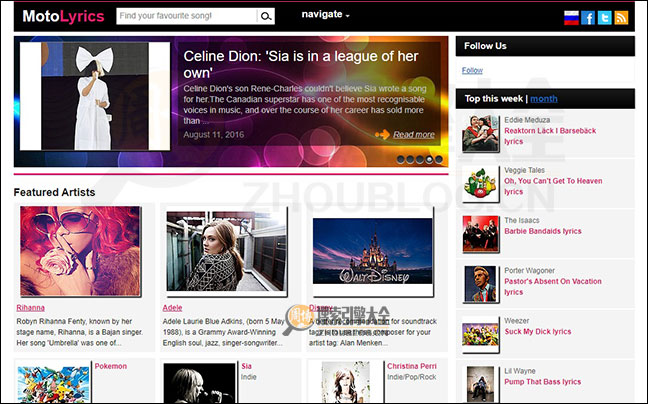Open Adele featured artist image
The width and height of the screenshot is (648, 404).
(x=226, y=251)
